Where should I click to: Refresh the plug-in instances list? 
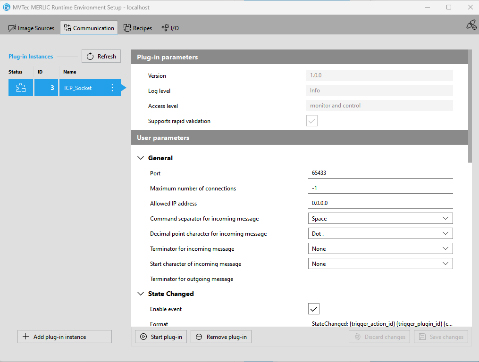coord(101,56)
